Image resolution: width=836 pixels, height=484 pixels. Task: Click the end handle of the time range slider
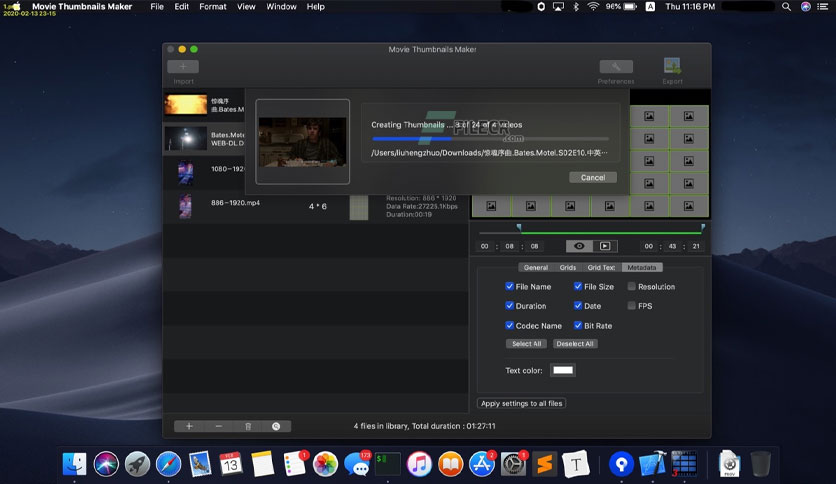(x=703, y=228)
